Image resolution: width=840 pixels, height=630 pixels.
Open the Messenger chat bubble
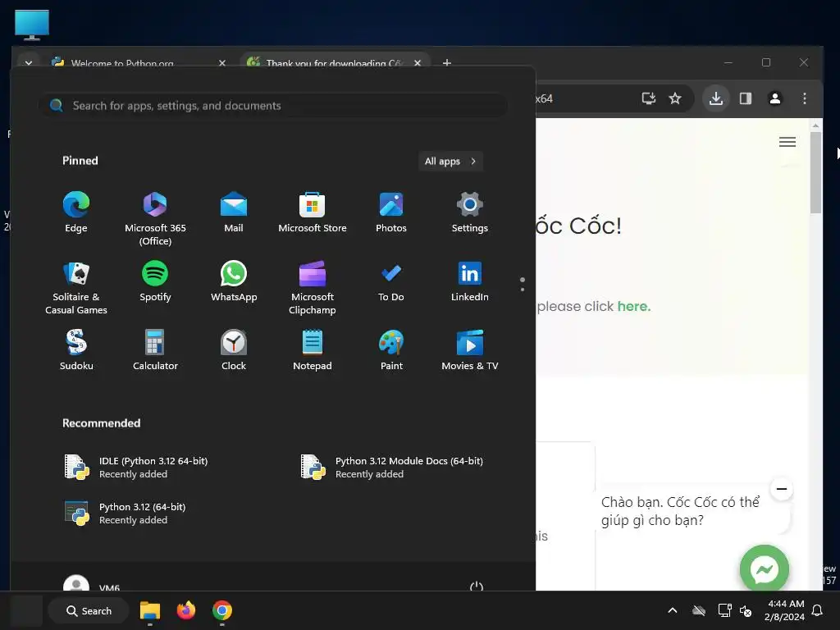(x=765, y=569)
